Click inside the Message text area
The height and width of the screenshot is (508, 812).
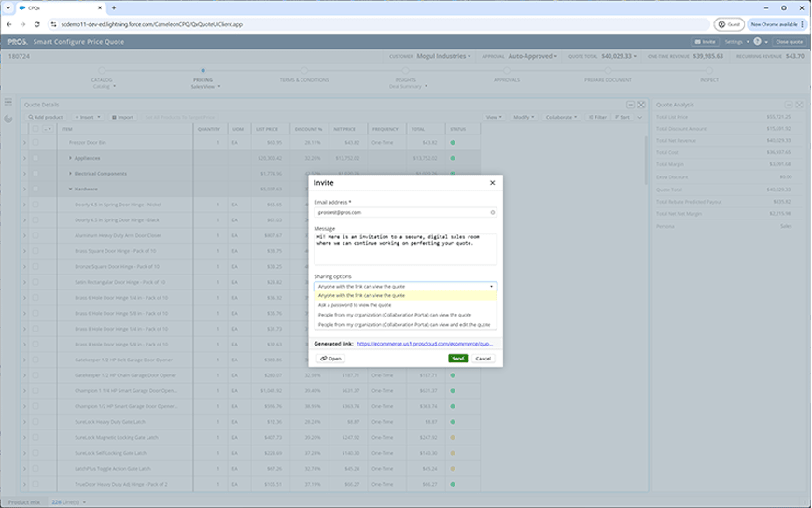[405, 249]
